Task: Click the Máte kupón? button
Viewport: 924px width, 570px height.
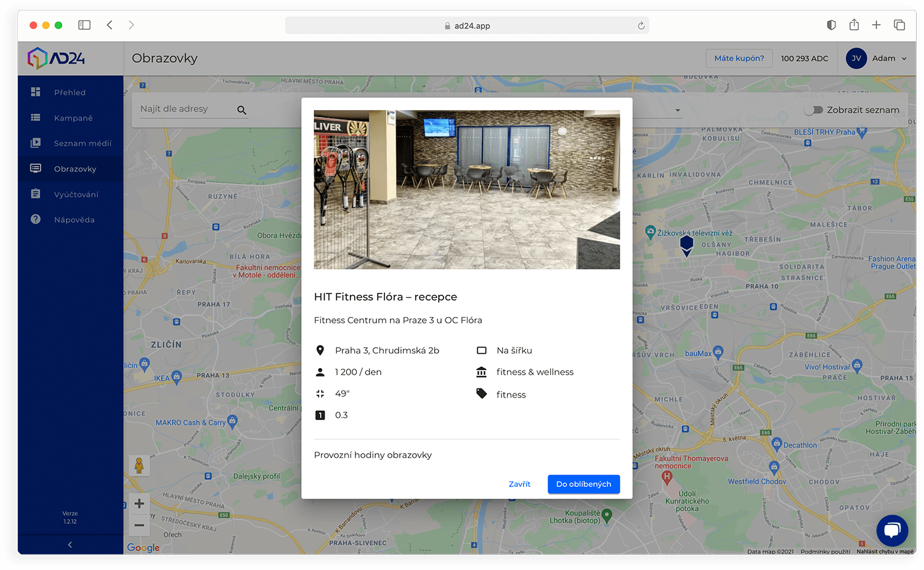Action: click(739, 58)
